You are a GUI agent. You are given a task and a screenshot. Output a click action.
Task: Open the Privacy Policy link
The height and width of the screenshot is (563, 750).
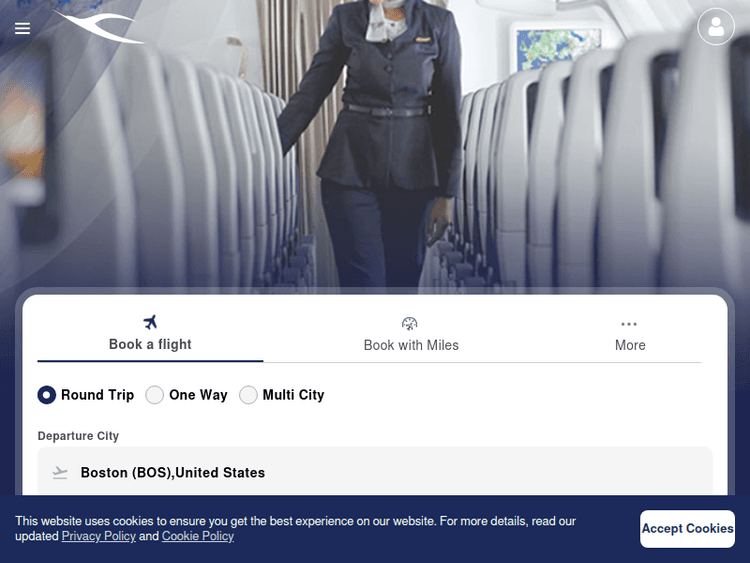[x=99, y=536]
